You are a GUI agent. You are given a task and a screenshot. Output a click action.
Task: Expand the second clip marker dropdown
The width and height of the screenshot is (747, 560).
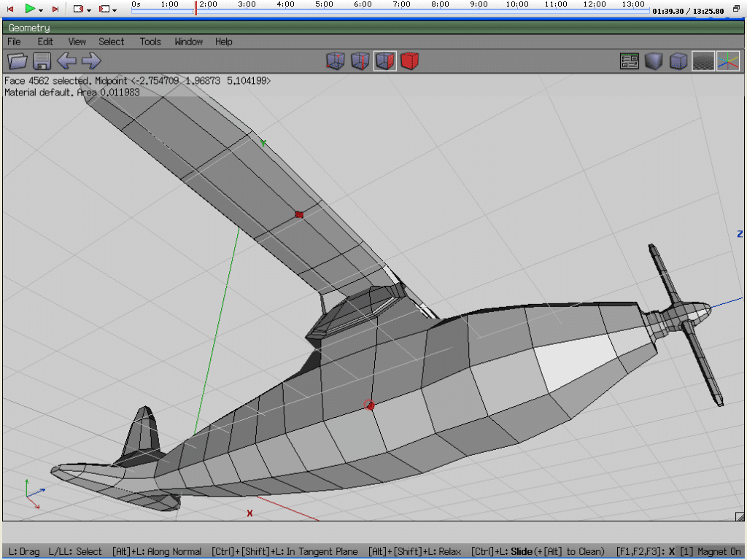(x=115, y=9)
